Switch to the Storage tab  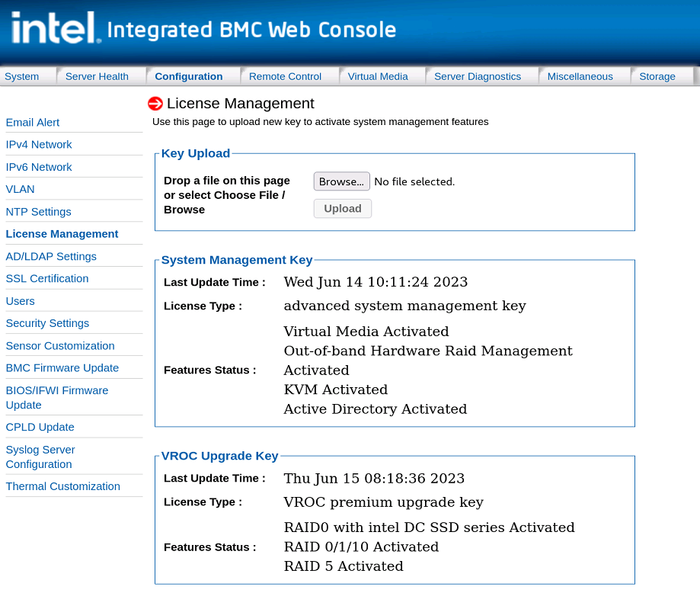click(x=657, y=76)
